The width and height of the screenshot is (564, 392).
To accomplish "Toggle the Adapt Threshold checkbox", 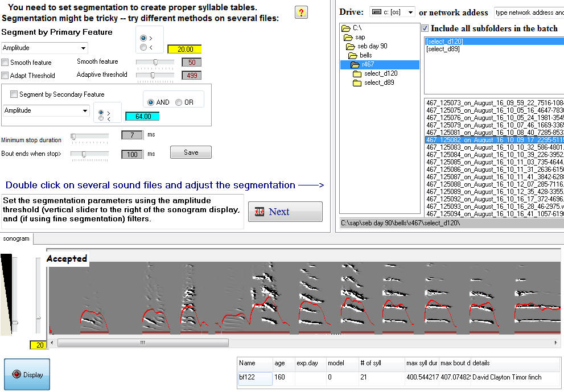I will tap(5, 76).
